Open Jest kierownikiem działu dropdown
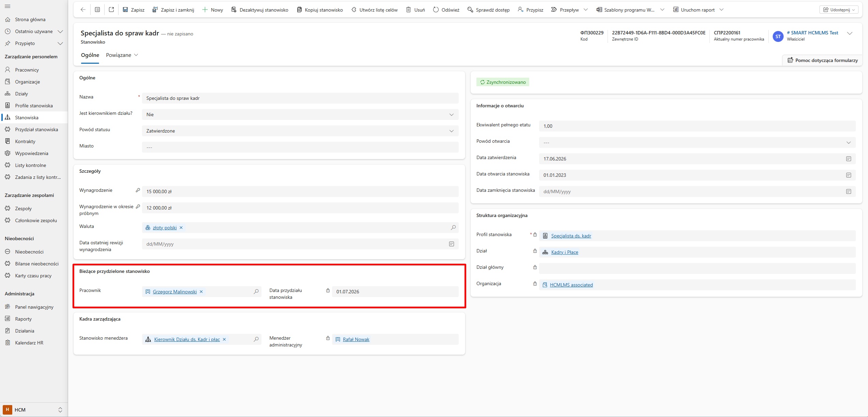This screenshot has height=417, width=868. click(x=300, y=114)
